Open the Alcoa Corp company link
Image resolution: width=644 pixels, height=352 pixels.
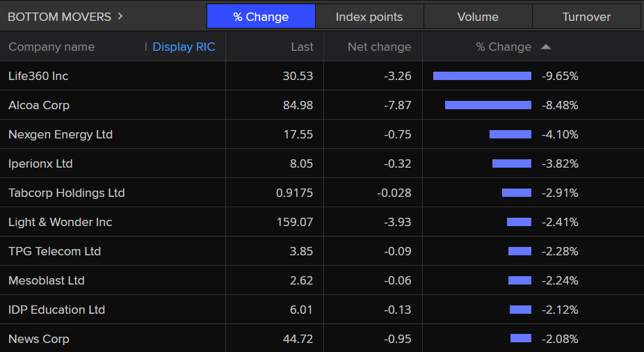(39, 106)
